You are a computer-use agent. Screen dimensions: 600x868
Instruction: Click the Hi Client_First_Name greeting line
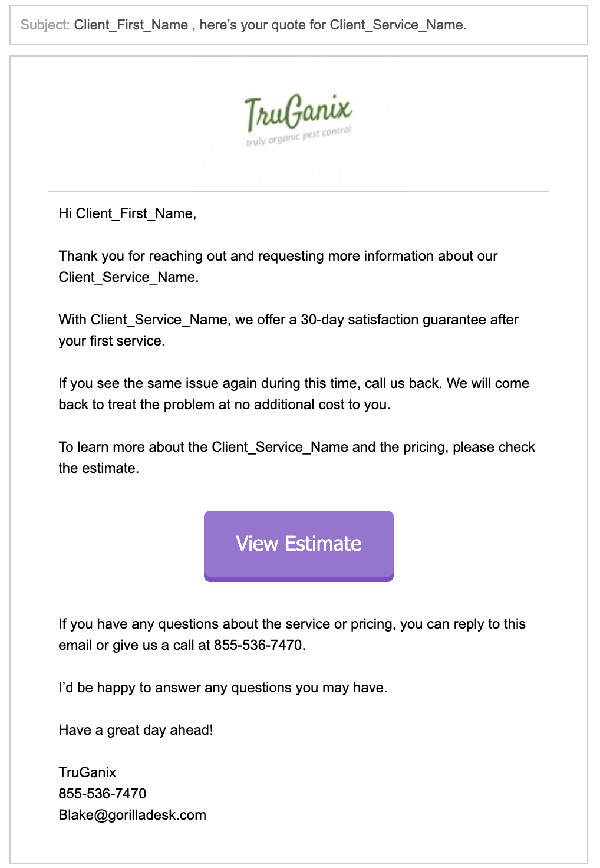pos(127,213)
